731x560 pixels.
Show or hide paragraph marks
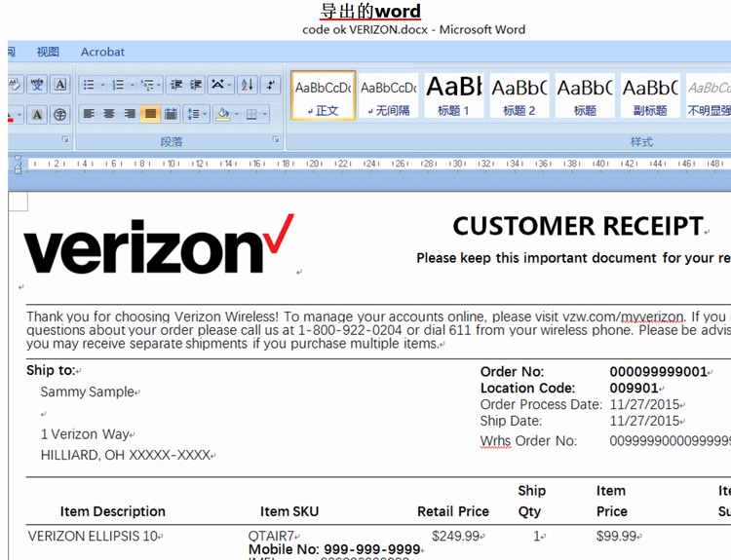click(x=271, y=85)
